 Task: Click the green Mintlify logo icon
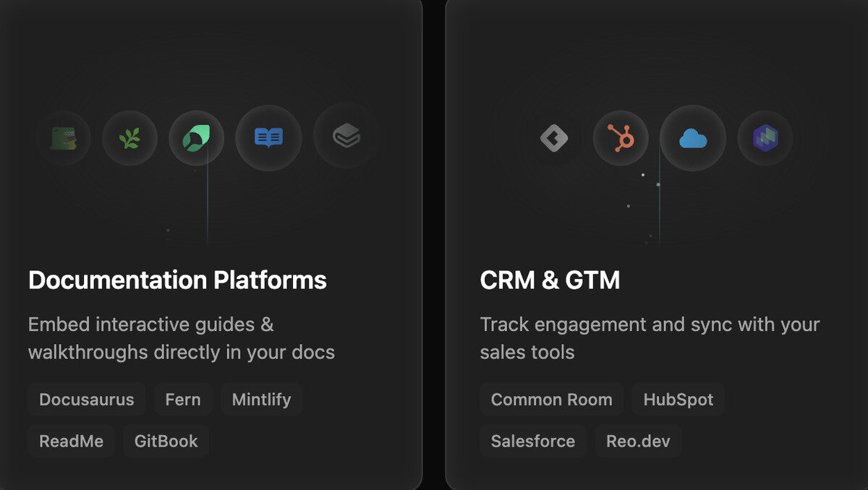pos(196,137)
